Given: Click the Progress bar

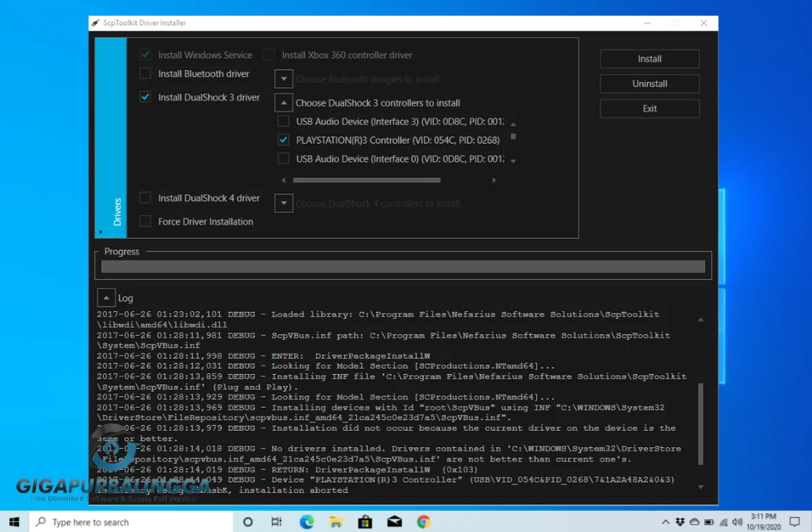Looking at the screenshot, I should [403, 266].
